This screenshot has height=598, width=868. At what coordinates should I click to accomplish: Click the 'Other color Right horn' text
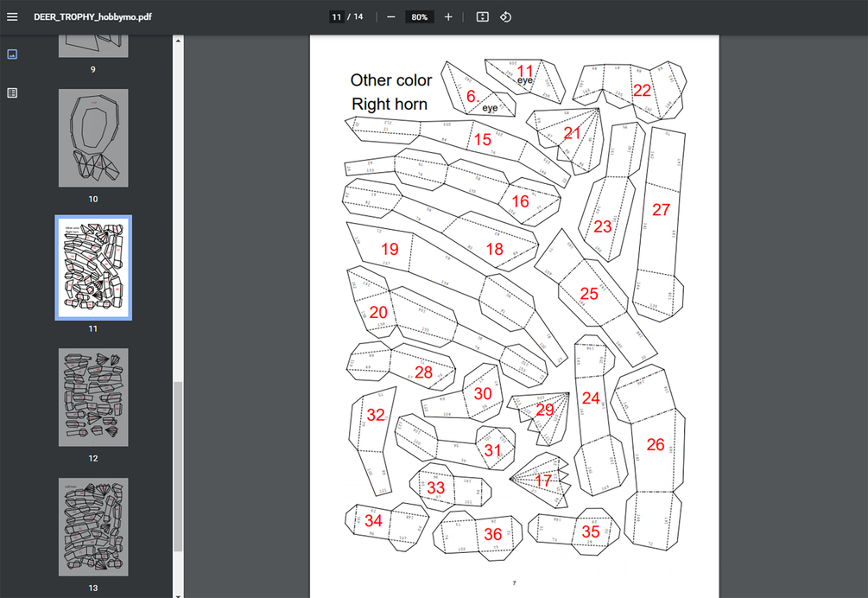click(390, 92)
